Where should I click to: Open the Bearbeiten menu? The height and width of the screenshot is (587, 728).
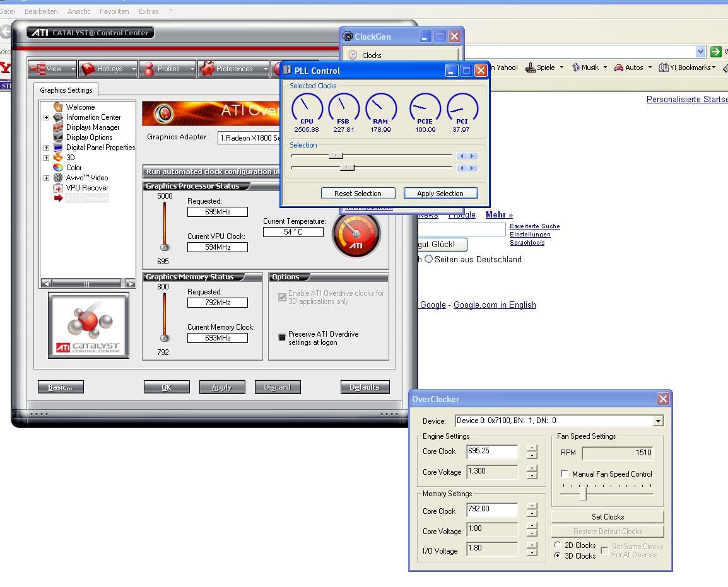[x=42, y=11]
